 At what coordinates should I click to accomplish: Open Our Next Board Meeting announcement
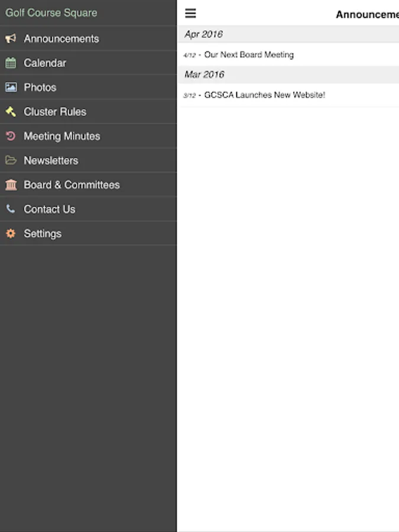[x=288, y=54]
